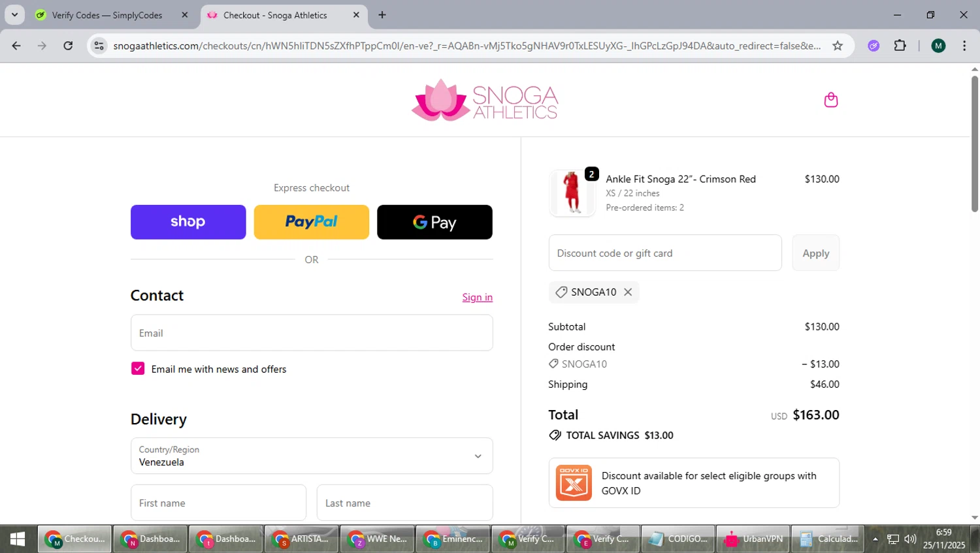Click the TOTAL SAVINGS $13.00 text
The height and width of the screenshot is (553, 980).
(x=619, y=435)
